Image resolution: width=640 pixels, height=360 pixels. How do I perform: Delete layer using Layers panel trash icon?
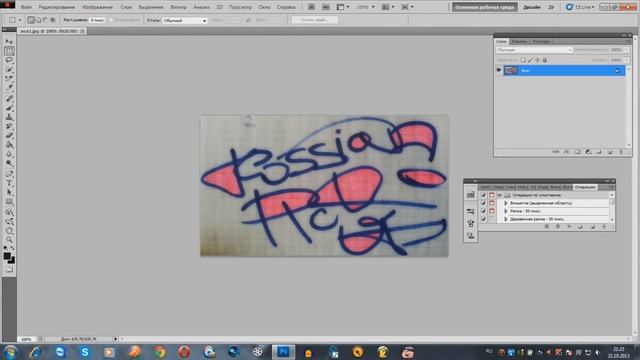[621, 152]
